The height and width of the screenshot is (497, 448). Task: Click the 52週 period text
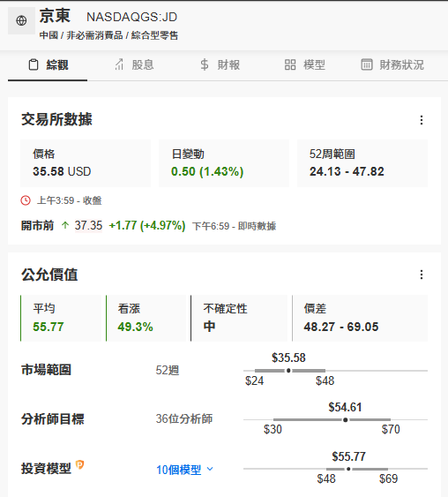[168, 370]
